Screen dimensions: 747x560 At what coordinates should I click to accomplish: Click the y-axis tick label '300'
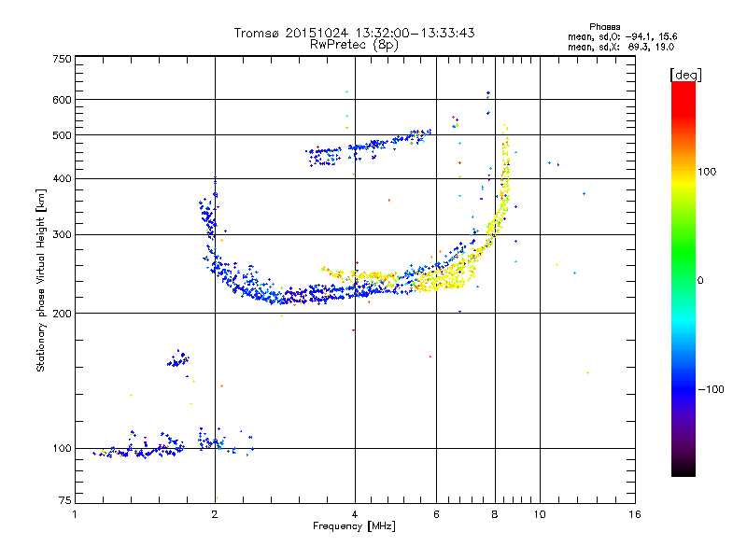point(62,235)
